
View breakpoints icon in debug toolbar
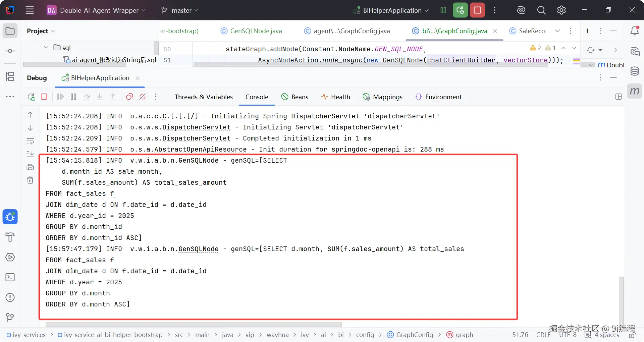point(129,97)
